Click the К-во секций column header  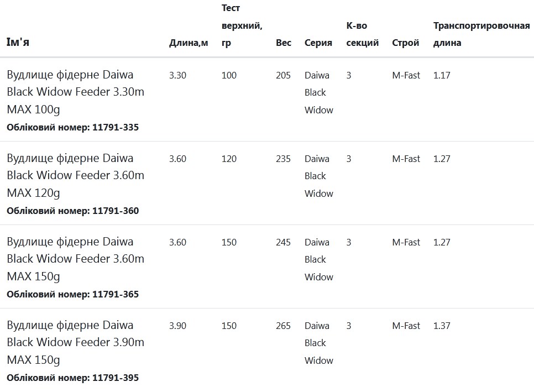pyautogui.click(x=363, y=34)
